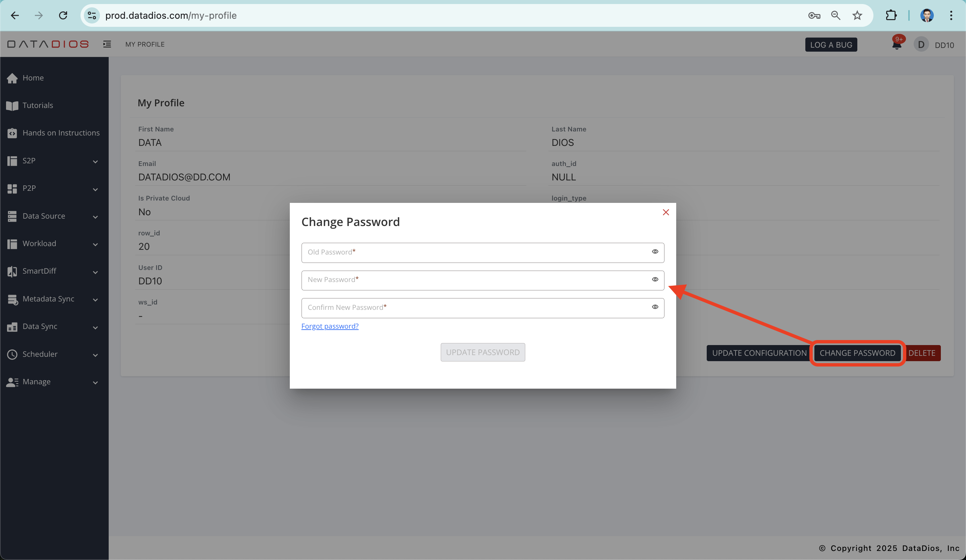Expand the Data Source menu chevron
The width and height of the screenshot is (966, 560).
pos(95,217)
